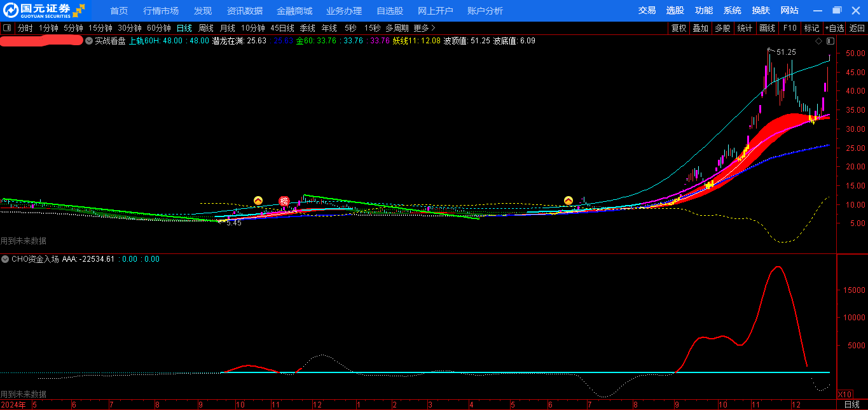This screenshot has width=868, height=410.
Task: Minimize the trading application window
Action: click(818, 10)
